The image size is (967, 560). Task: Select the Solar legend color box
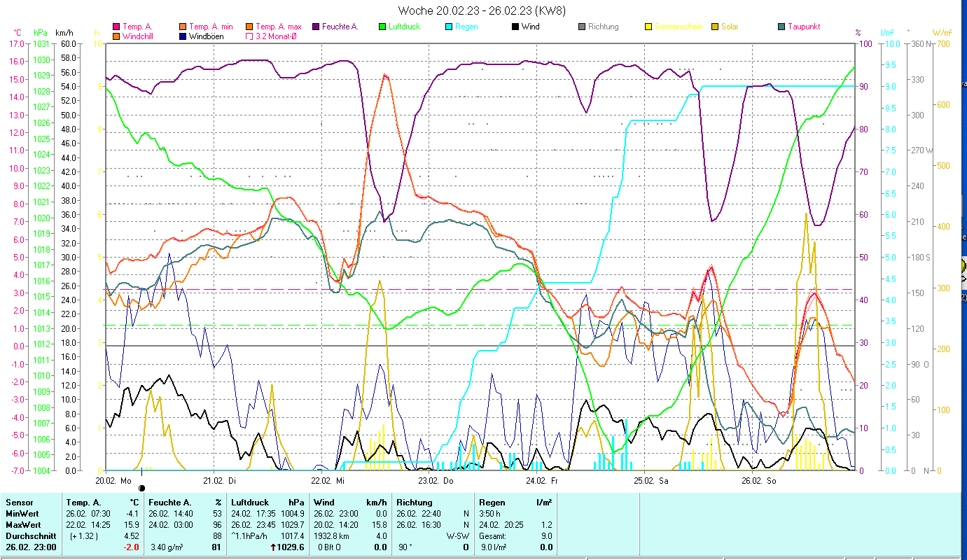tap(716, 27)
